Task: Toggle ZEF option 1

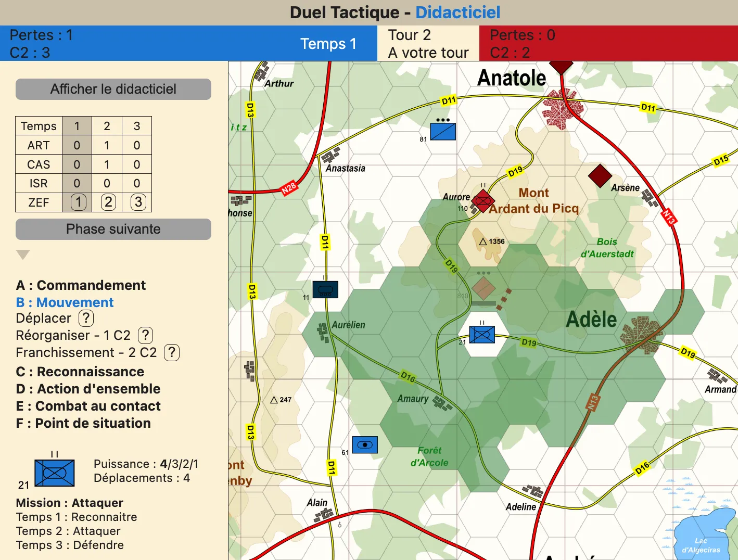Action: [78, 202]
